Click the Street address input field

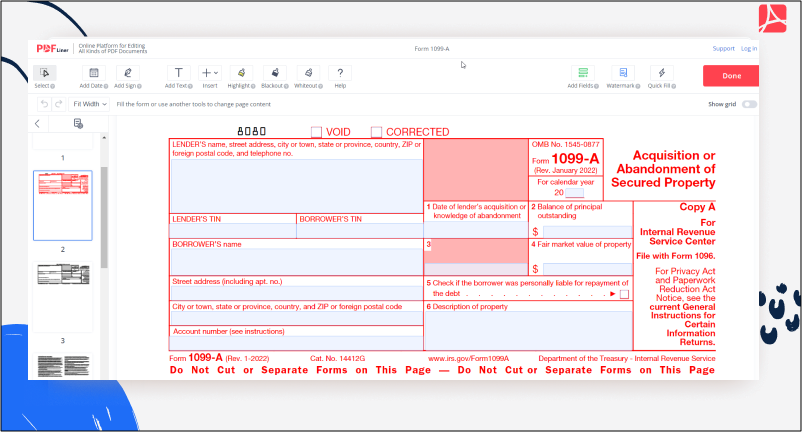tap(297, 293)
